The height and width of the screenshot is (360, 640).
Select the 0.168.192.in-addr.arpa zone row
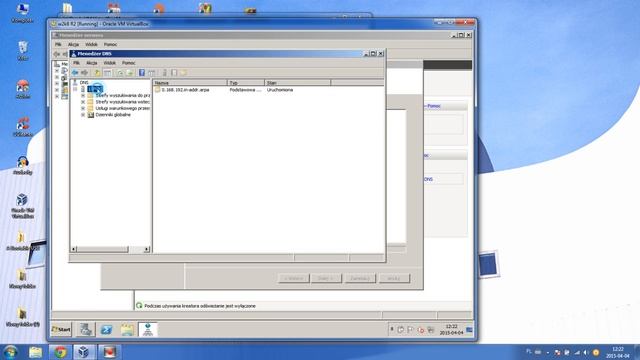click(185, 89)
